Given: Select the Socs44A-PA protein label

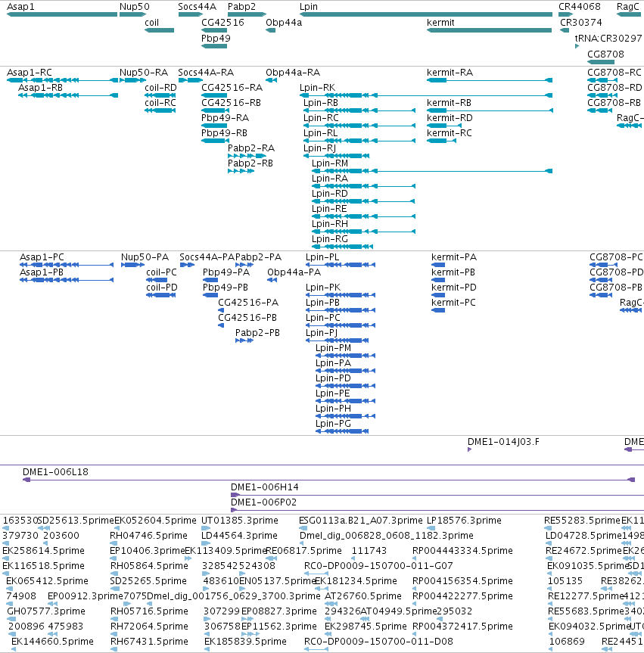Looking at the screenshot, I should coord(207,257).
